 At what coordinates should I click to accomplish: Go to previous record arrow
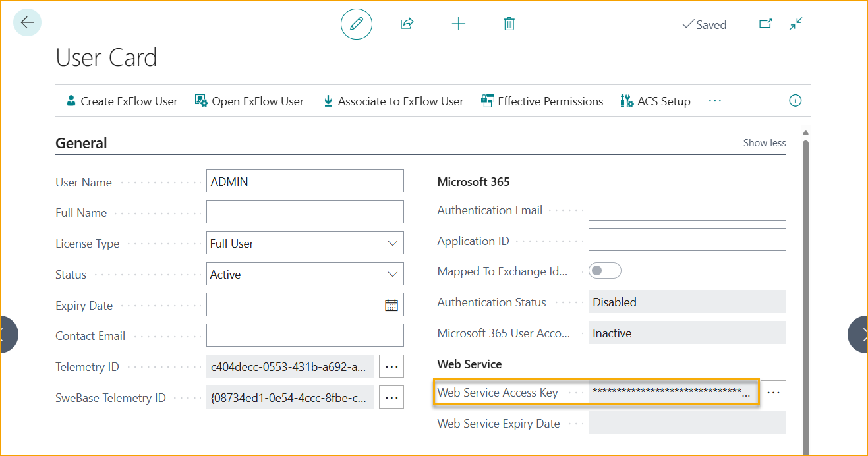[x=9, y=335]
